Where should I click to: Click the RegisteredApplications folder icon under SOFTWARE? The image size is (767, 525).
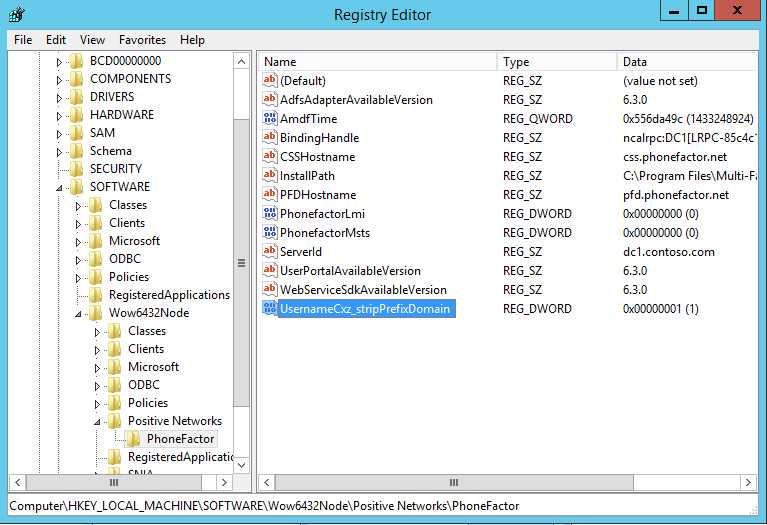click(95, 296)
